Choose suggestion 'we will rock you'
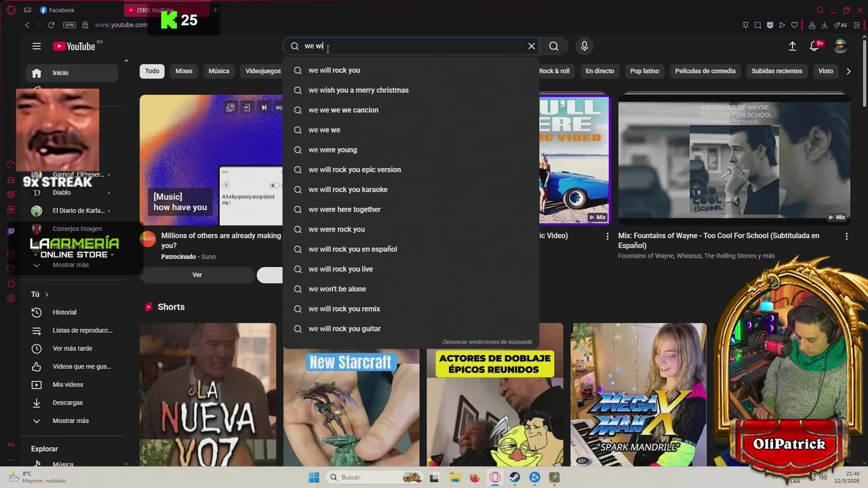The height and width of the screenshot is (488, 868). (411, 70)
